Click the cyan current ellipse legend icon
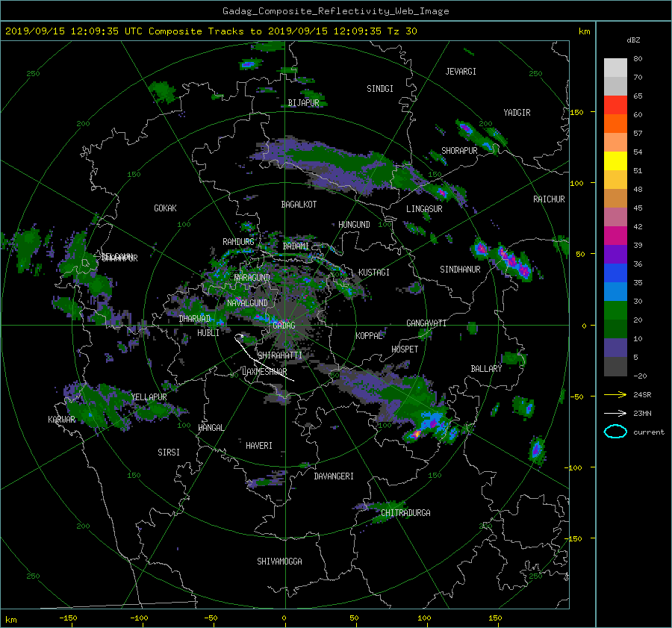Viewport: 672px width, 628px height. pyautogui.click(x=615, y=432)
